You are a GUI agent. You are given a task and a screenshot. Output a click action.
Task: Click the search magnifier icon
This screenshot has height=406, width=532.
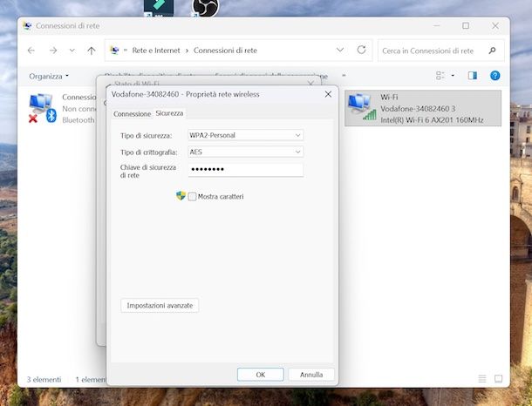[492, 51]
